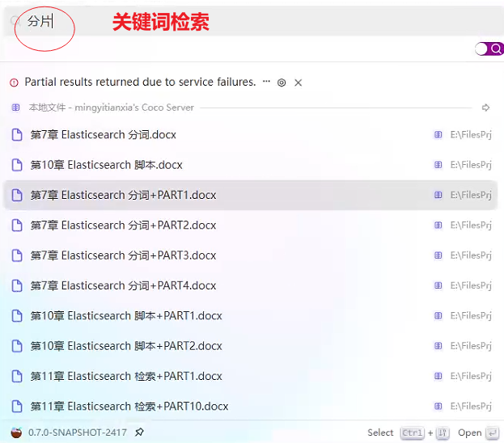Viewport: 504px width, 443px height.
Task: Click the Coco app logo in the footer
Action: click(x=16, y=432)
